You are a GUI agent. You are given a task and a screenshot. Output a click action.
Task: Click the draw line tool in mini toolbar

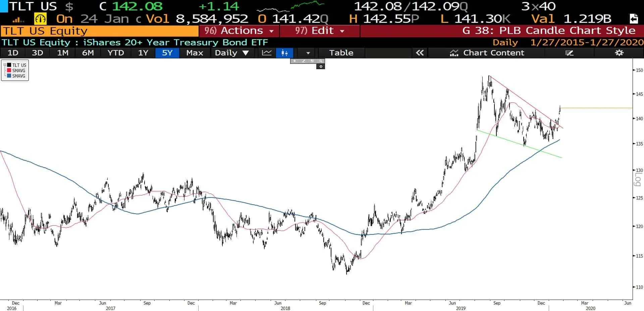pos(303,61)
